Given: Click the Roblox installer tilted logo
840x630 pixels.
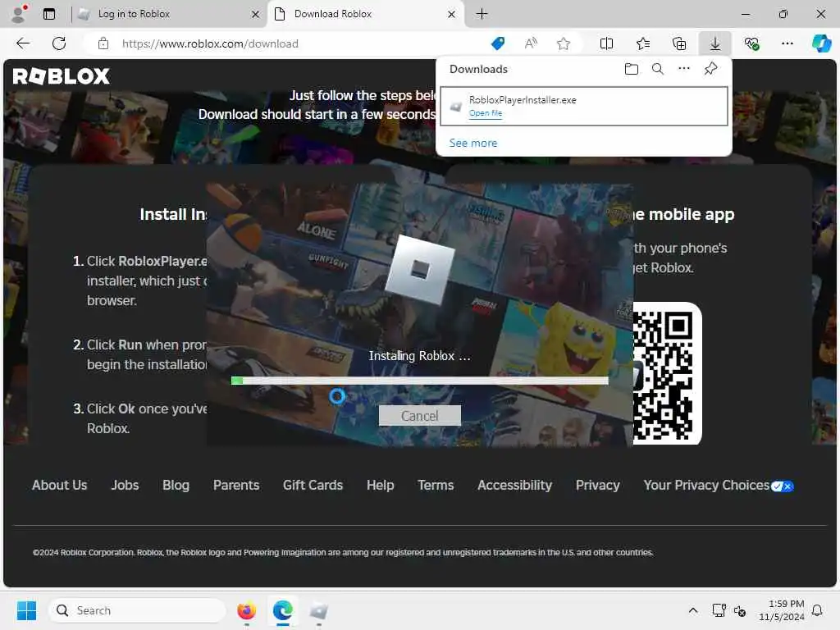Looking at the screenshot, I should (420, 269).
